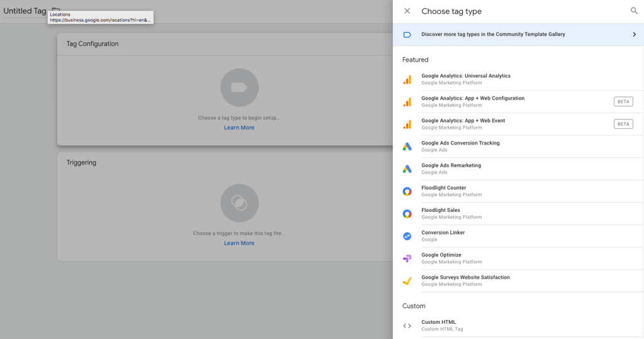Choose the Floodlight Sales tag type

(518, 213)
